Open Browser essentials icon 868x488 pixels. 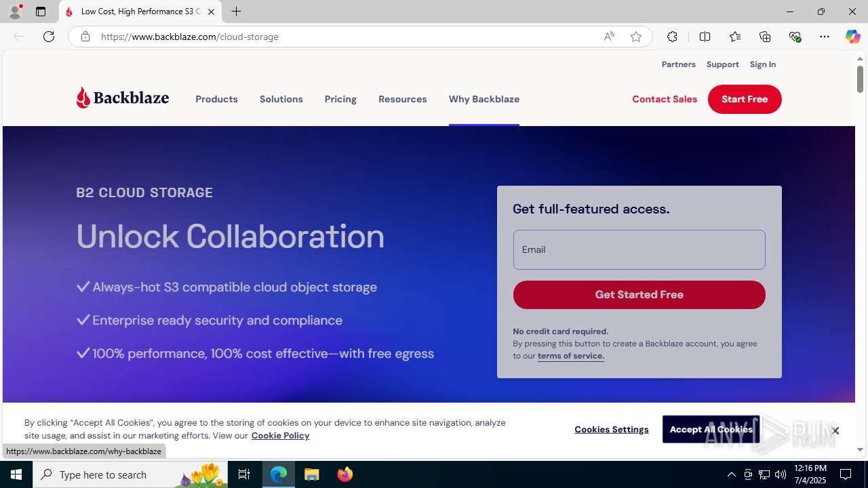point(795,37)
